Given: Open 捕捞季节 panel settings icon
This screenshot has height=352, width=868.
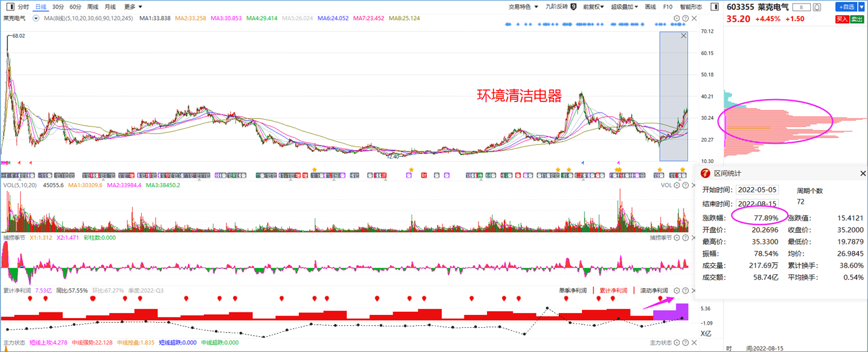Looking at the screenshot, I should 677,237.
